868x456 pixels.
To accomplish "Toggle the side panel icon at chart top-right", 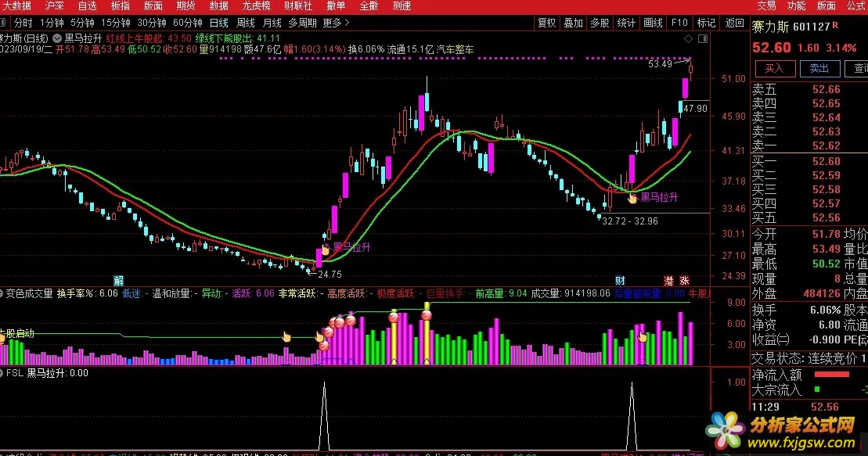I will [x=703, y=39].
